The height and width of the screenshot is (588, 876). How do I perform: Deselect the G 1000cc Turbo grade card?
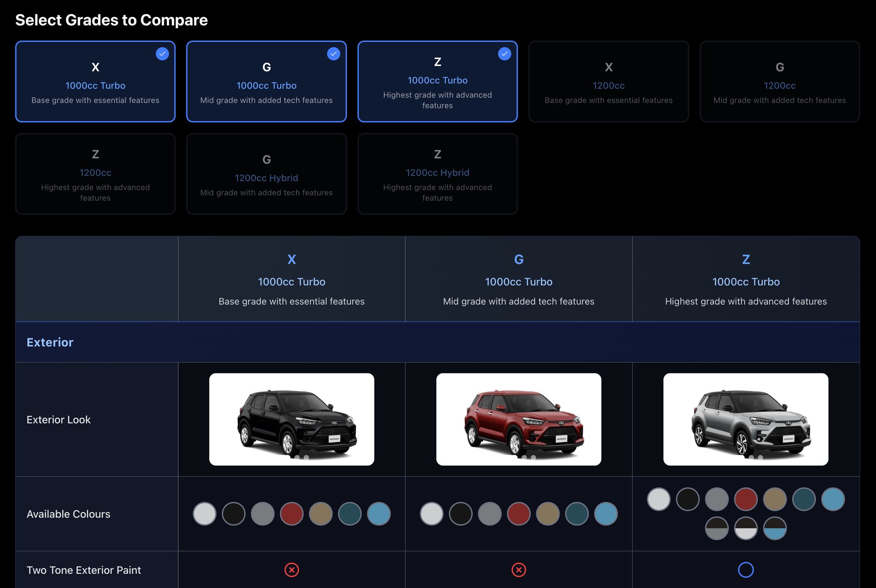pos(266,82)
